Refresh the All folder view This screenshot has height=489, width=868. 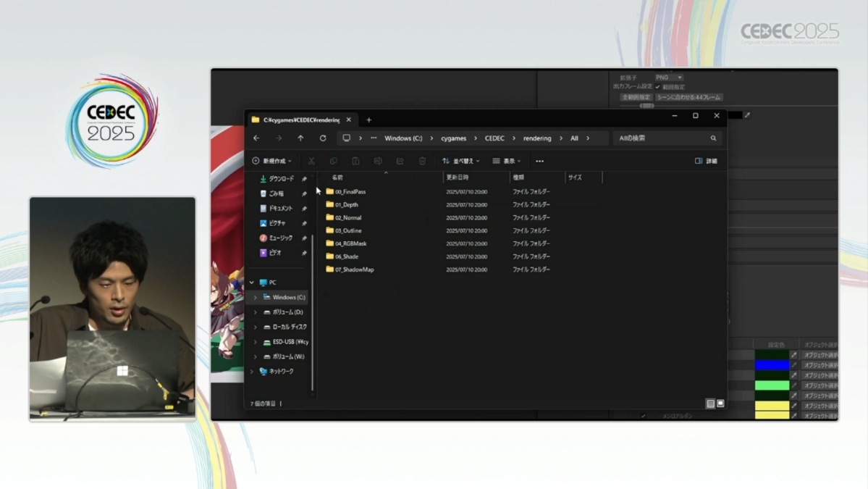[x=323, y=138]
